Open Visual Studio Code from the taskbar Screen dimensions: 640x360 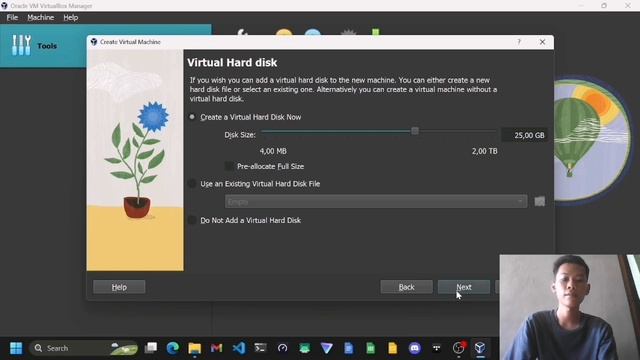239,348
